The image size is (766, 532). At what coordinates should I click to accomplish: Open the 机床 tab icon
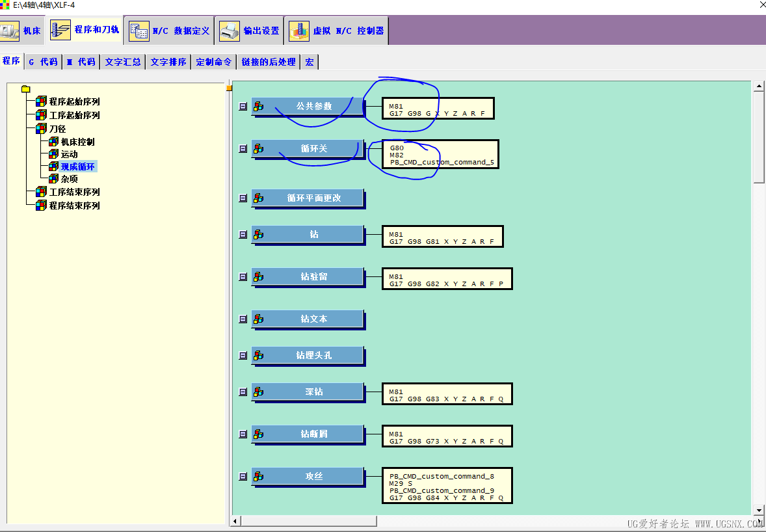[10, 31]
